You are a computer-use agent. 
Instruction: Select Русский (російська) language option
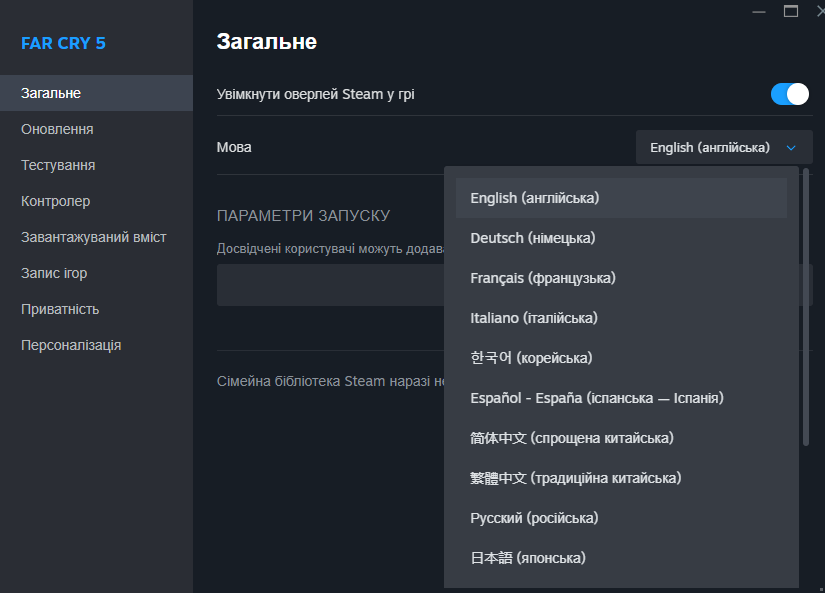(x=621, y=518)
